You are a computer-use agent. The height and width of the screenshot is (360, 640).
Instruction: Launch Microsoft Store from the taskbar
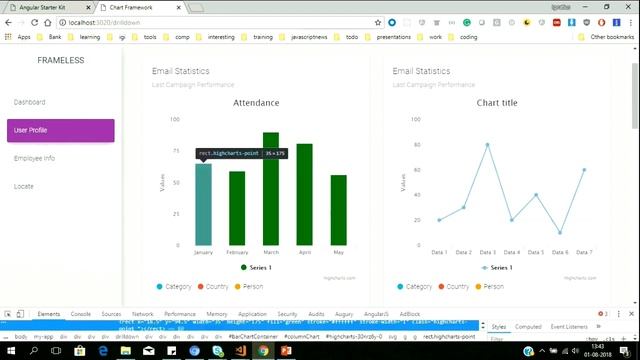tap(80, 351)
